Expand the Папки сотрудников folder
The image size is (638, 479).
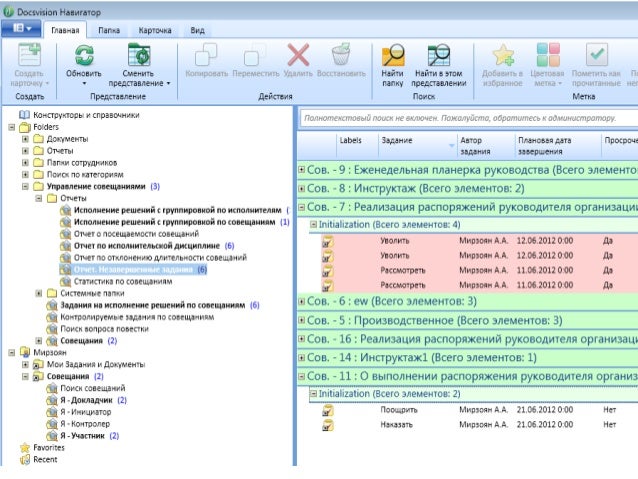(x=25, y=163)
